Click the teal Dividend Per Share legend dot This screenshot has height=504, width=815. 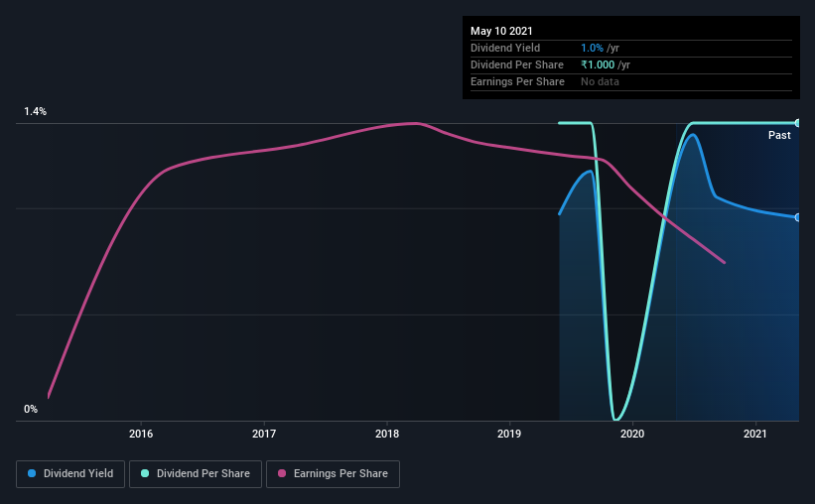tap(145, 474)
